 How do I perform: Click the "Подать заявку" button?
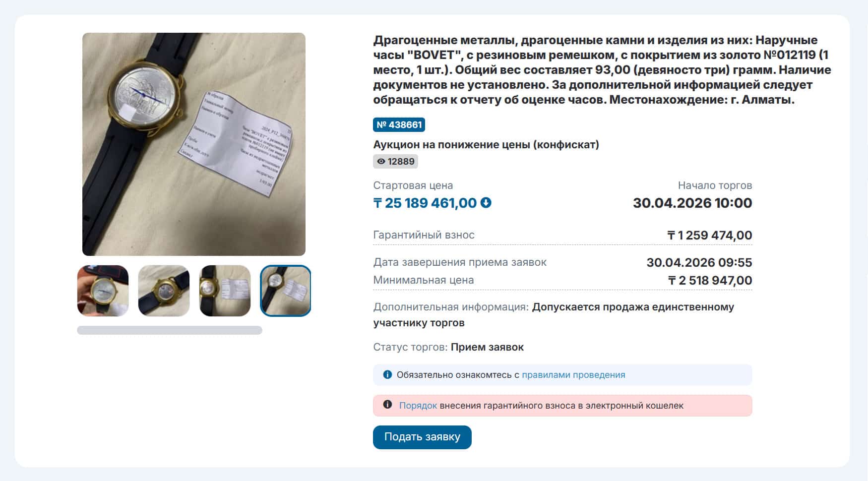pos(422,437)
